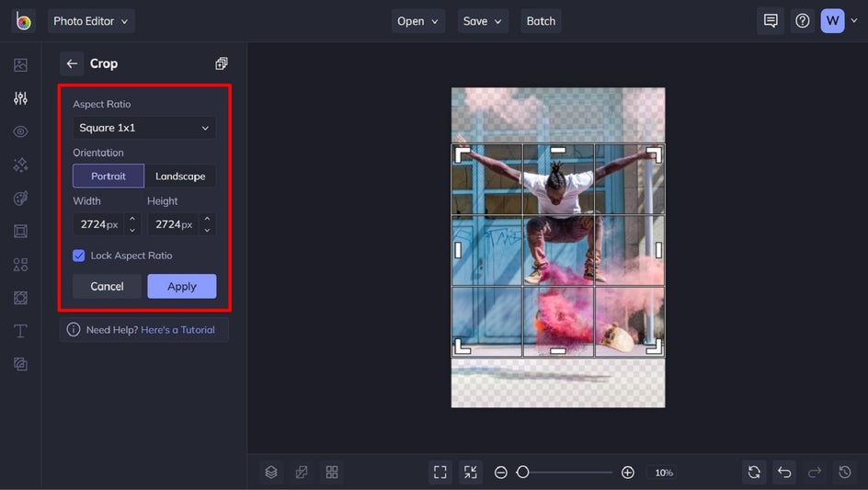Open the history clock icon

[845, 472]
